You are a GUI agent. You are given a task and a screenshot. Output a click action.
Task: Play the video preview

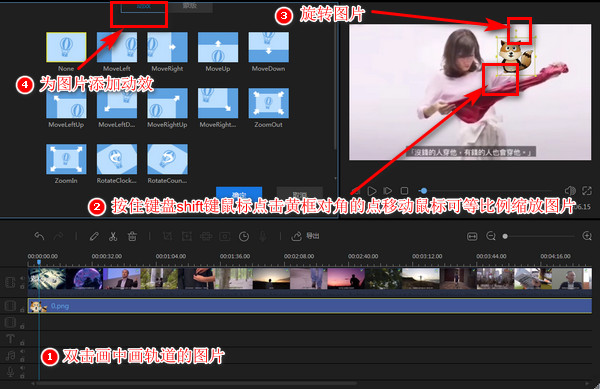click(372, 190)
